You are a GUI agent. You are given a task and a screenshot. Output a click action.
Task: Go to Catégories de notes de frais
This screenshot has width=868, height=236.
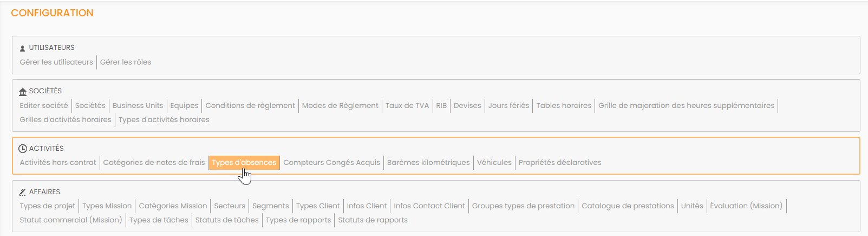click(x=154, y=163)
